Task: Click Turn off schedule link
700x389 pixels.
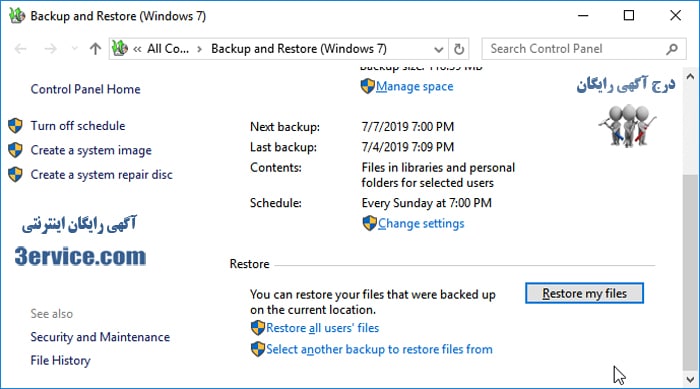Action: pyautogui.click(x=78, y=126)
